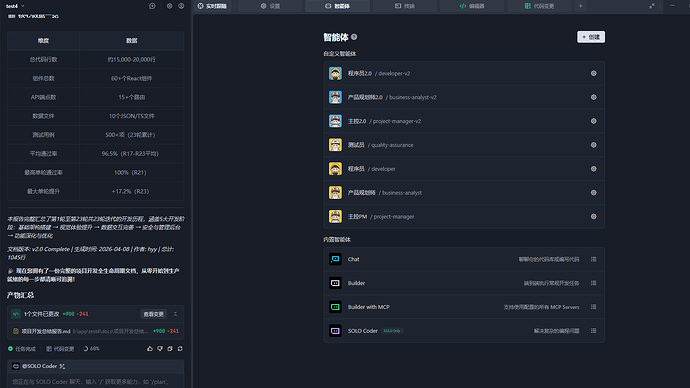This screenshot has height=388, width=690.
Task: Click the 任务完成 status indicator
Action: click(22, 349)
